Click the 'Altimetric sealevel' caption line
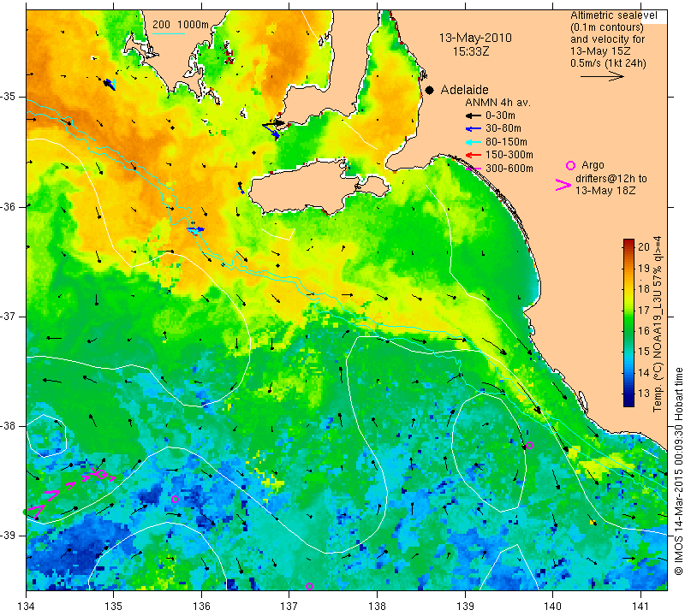Screen dimensions: 685x616 [x=614, y=15]
